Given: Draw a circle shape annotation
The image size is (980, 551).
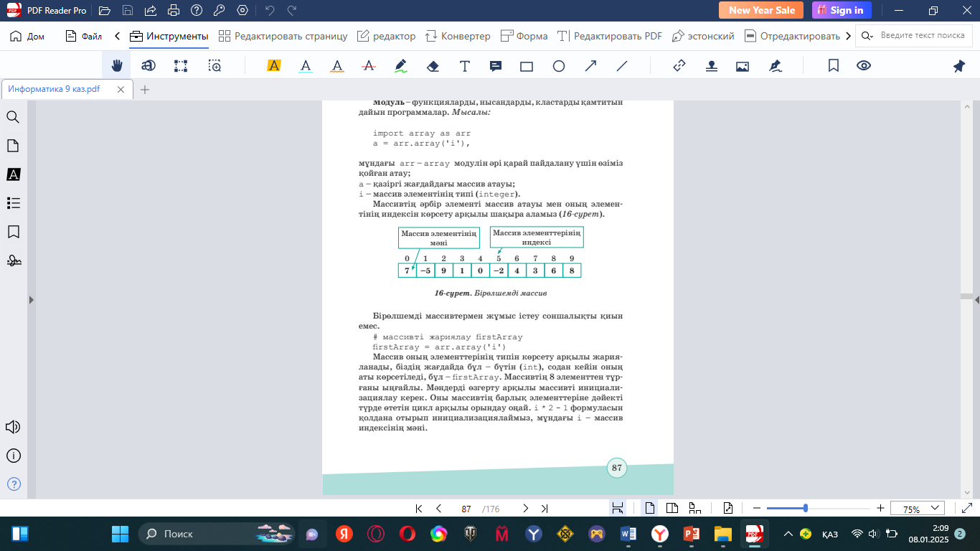Looking at the screenshot, I should coord(559,66).
